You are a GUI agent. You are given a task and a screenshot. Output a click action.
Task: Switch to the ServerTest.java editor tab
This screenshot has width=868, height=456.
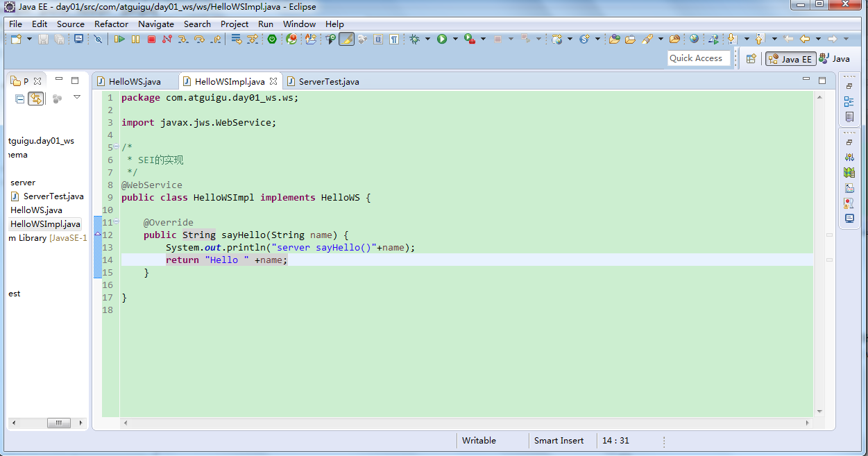(323, 81)
